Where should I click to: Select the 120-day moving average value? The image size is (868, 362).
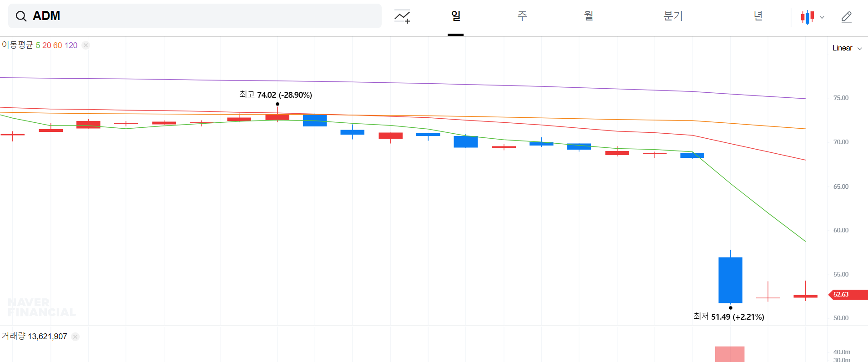(x=71, y=45)
